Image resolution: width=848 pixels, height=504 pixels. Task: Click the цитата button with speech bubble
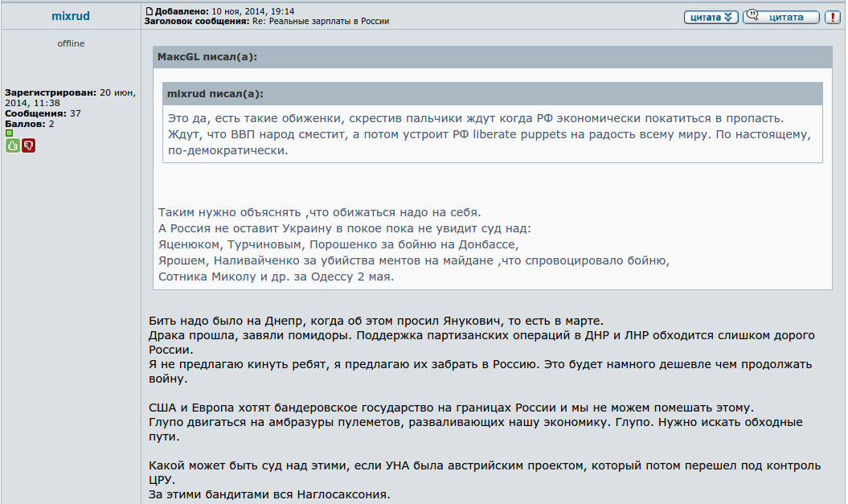point(781,18)
